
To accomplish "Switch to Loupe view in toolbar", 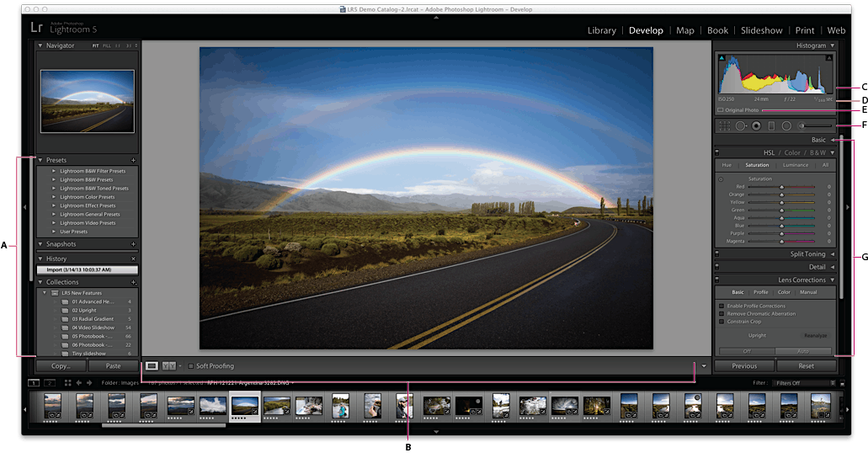I will [152, 366].
